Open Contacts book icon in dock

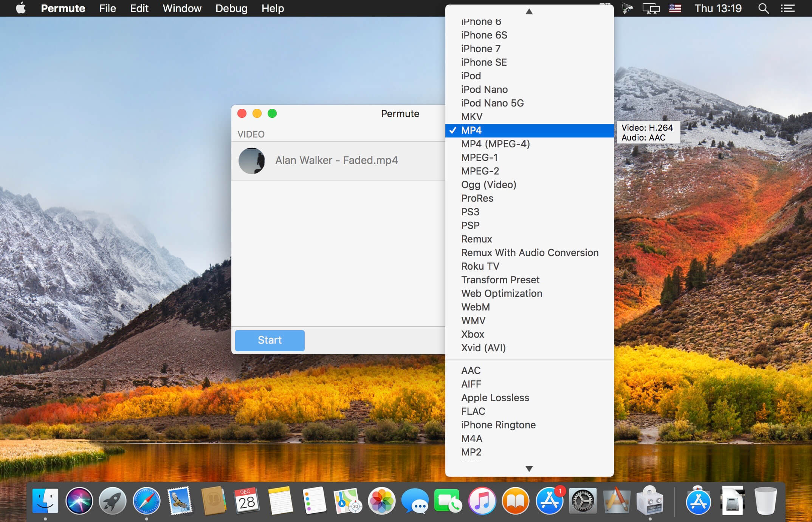click(x=214, y=501)
